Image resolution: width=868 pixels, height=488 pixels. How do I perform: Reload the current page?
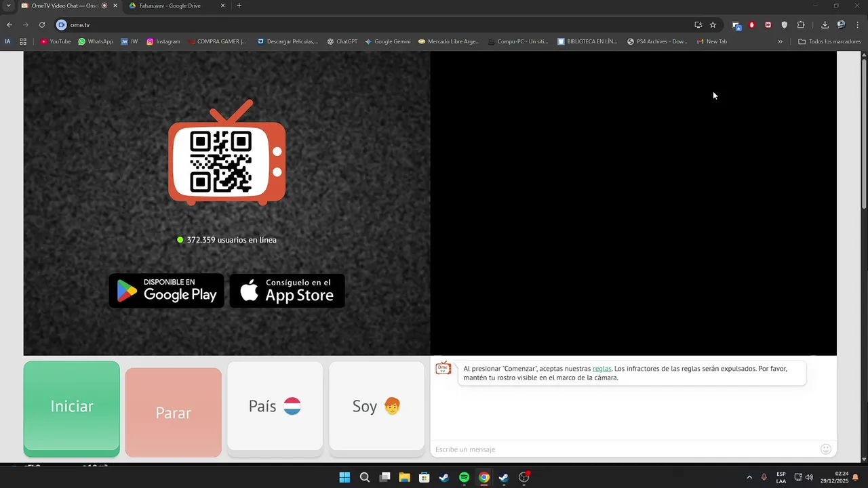coord(42,25)
